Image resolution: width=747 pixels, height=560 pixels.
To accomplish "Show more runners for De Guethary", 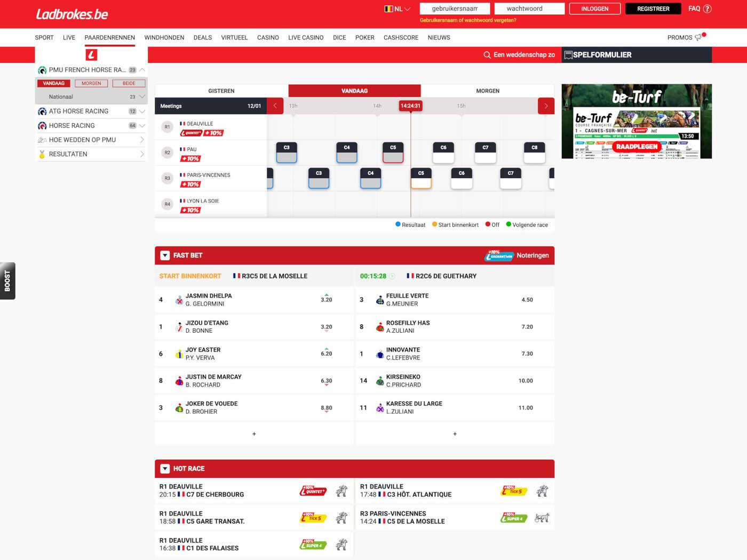I will click(x=455, y=434).
